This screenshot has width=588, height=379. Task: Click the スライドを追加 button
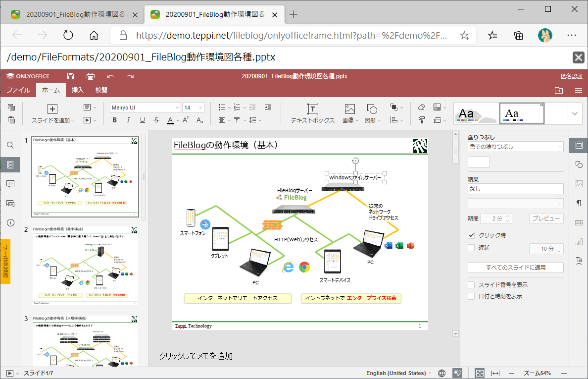click(x=52, y=113)
